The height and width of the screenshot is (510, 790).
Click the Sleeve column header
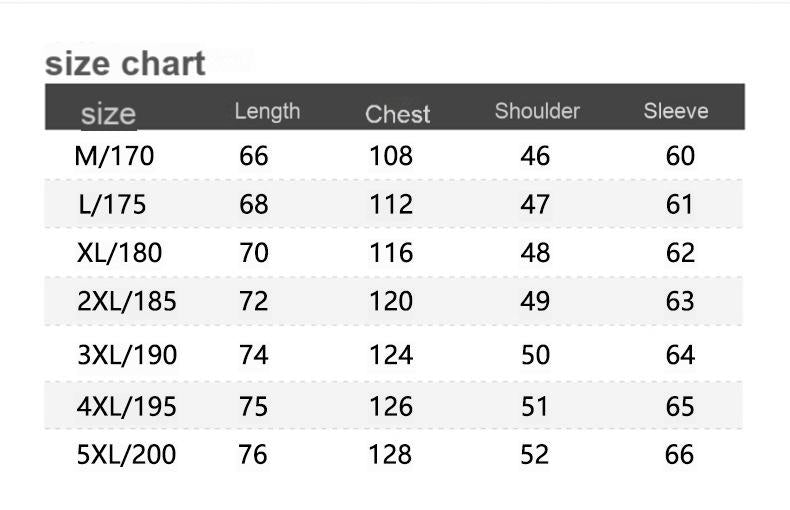point(676,111)
